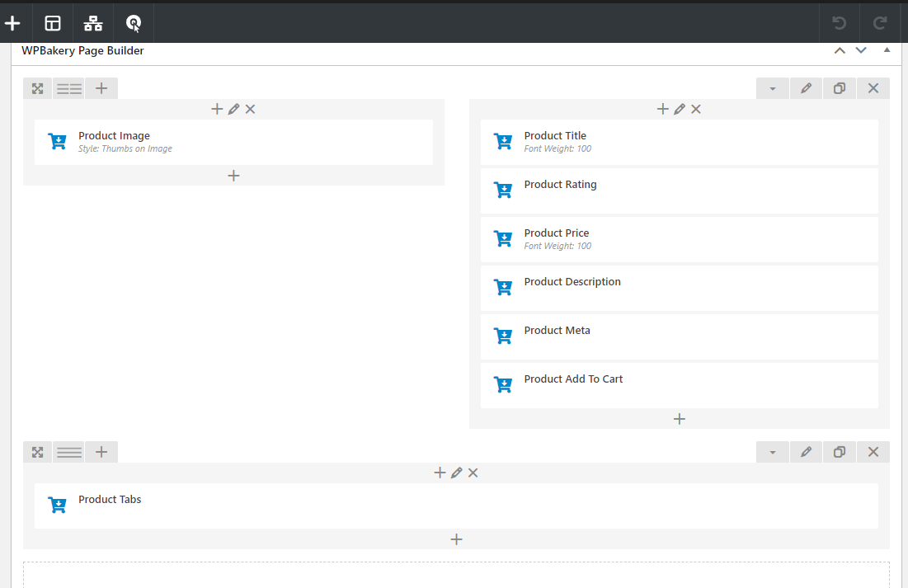Append element below Product Tabs

click(x=456, y=539)
